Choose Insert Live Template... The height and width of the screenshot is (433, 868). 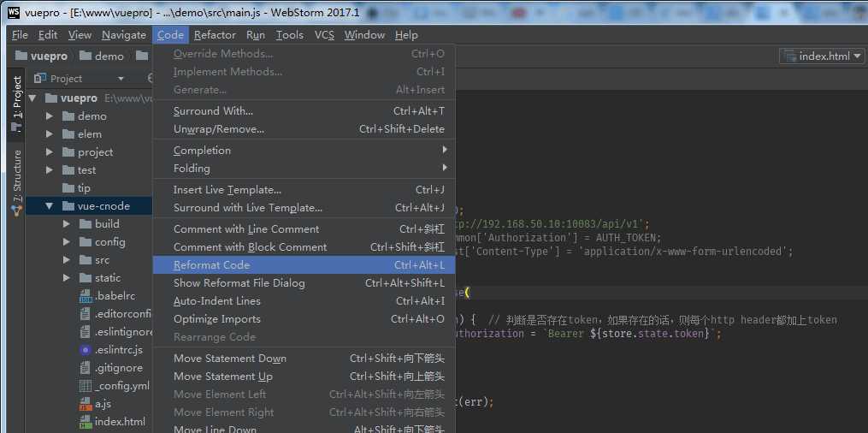click(x=304, y=189)
